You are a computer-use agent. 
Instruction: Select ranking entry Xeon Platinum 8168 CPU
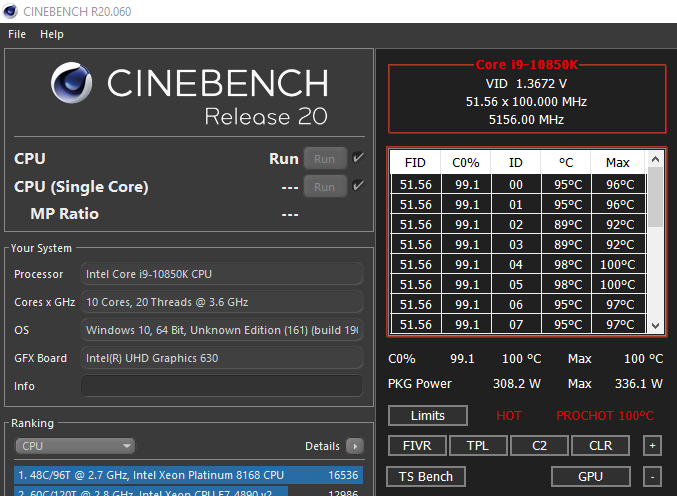point(189,475)
